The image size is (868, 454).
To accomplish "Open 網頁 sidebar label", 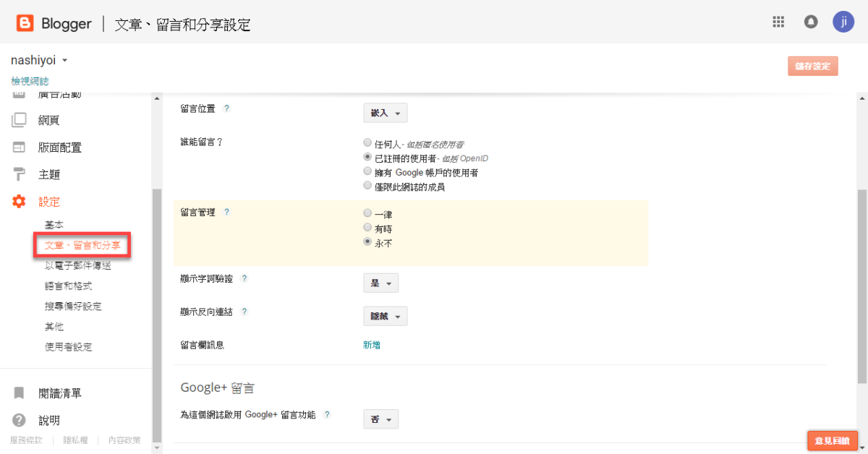I will coord(48,120).
